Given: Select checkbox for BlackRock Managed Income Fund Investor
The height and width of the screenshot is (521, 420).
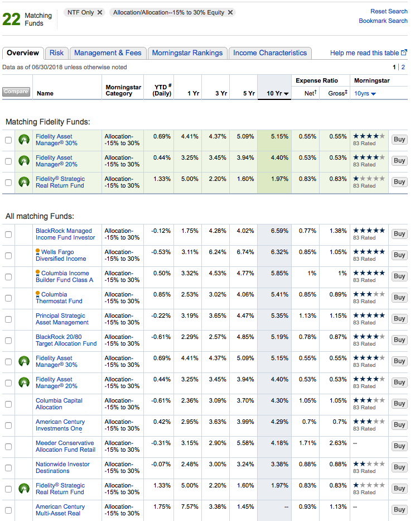Looking at the screenshot, I should [8, 235].
